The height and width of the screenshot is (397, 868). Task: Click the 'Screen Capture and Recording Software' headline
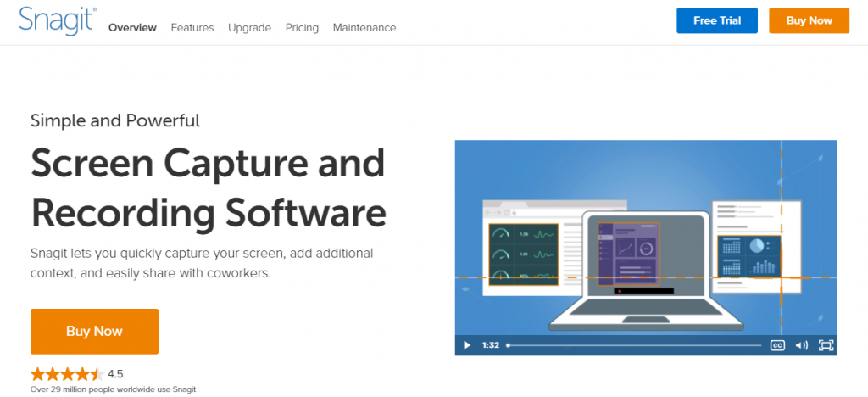209,187
